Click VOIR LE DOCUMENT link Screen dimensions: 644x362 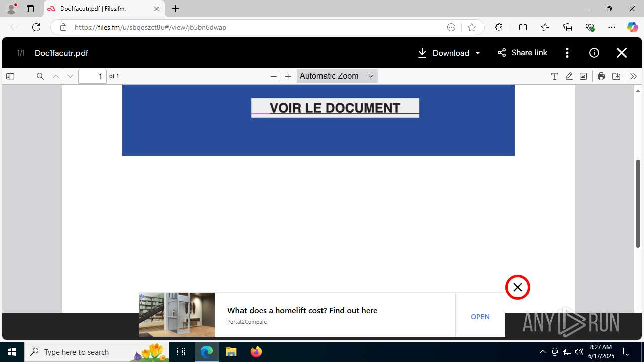(x=335, y=108)
